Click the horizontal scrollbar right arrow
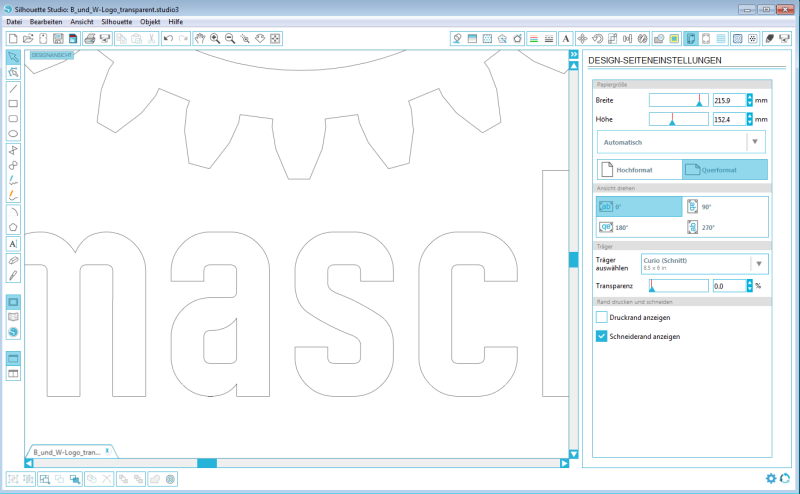Screen dimensions: 800x494 (564, 463)
